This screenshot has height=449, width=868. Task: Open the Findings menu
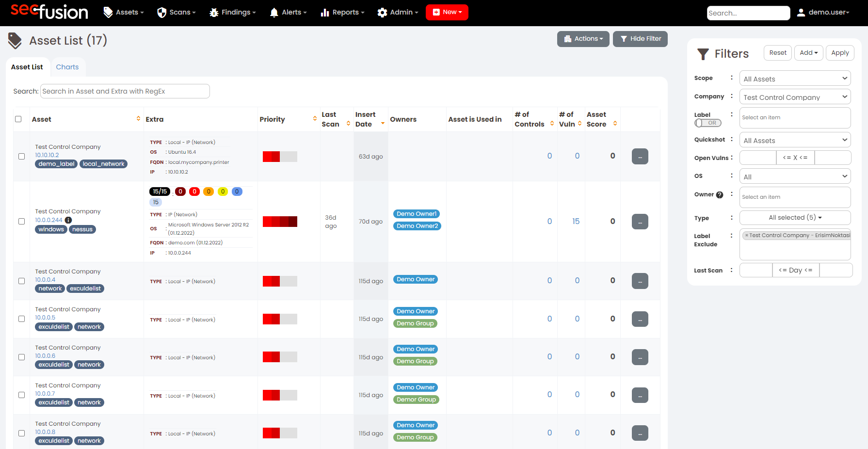[x=232, y=13]
